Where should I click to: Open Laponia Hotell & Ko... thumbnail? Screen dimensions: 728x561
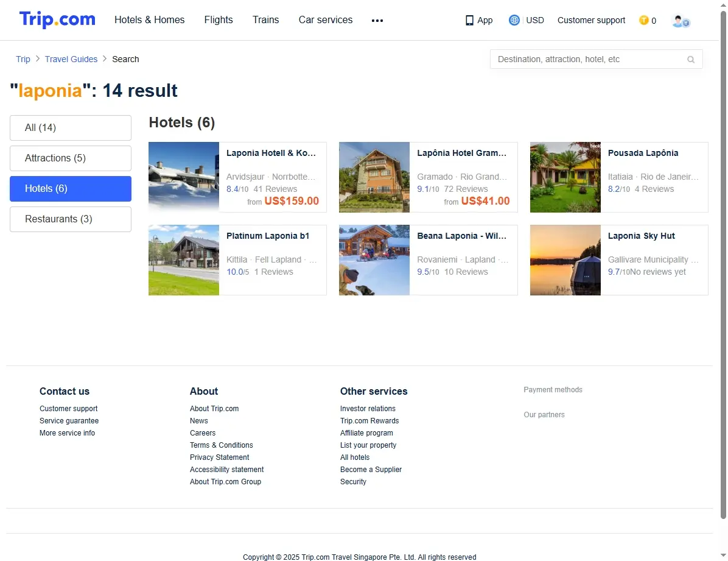pos(184,177)
